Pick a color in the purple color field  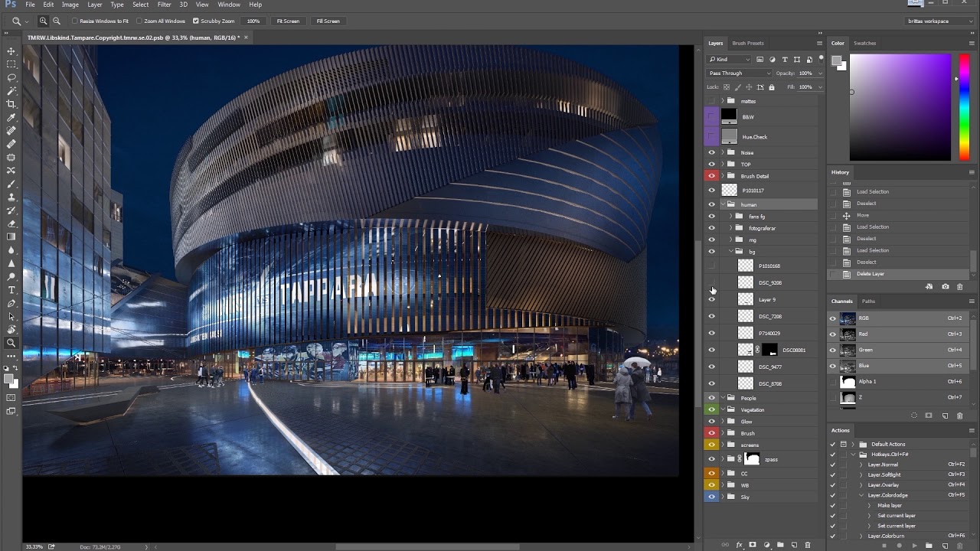[x=900, y=107]
